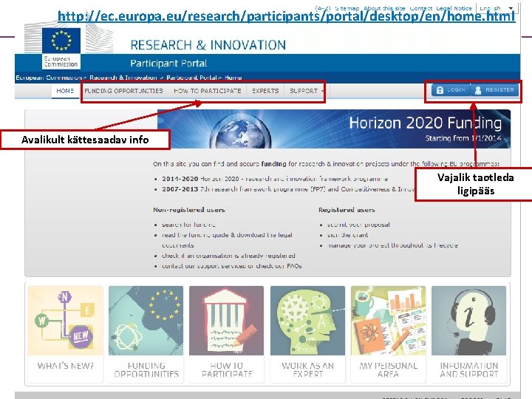
Task: Click the 'Participant Portal' header title
Action: pos(168,64)
